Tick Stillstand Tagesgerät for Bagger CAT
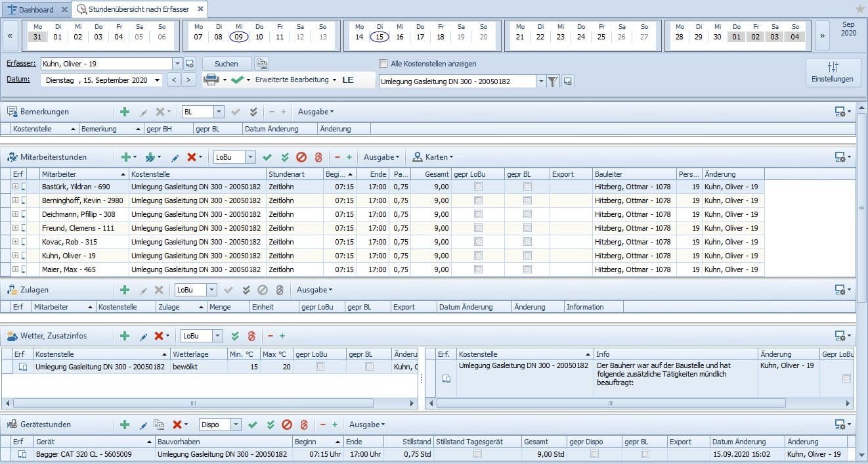868x464 pixels. (477, 454)
